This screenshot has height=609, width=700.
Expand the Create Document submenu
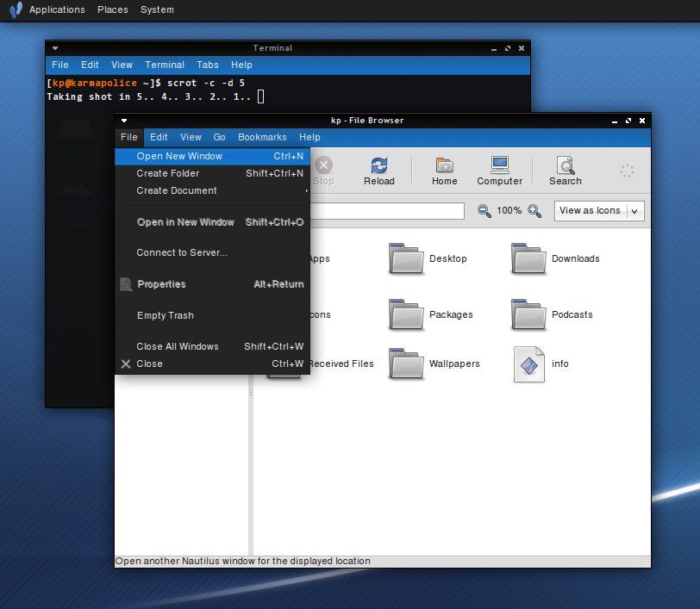212,190
